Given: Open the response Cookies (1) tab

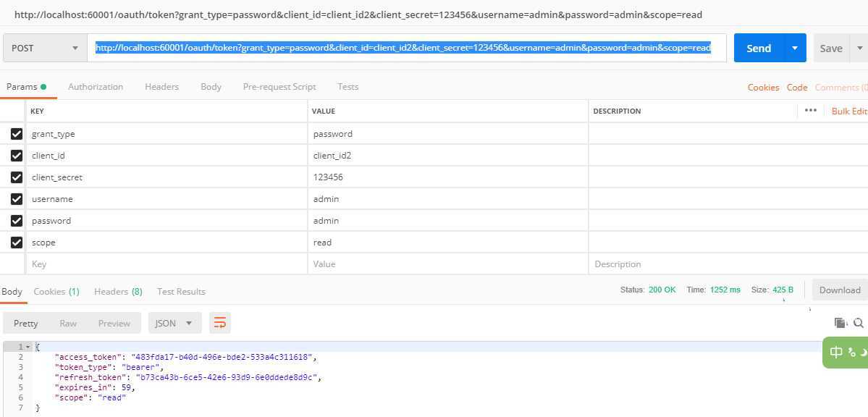Looking at the screenshot, I should coord(56,291).
